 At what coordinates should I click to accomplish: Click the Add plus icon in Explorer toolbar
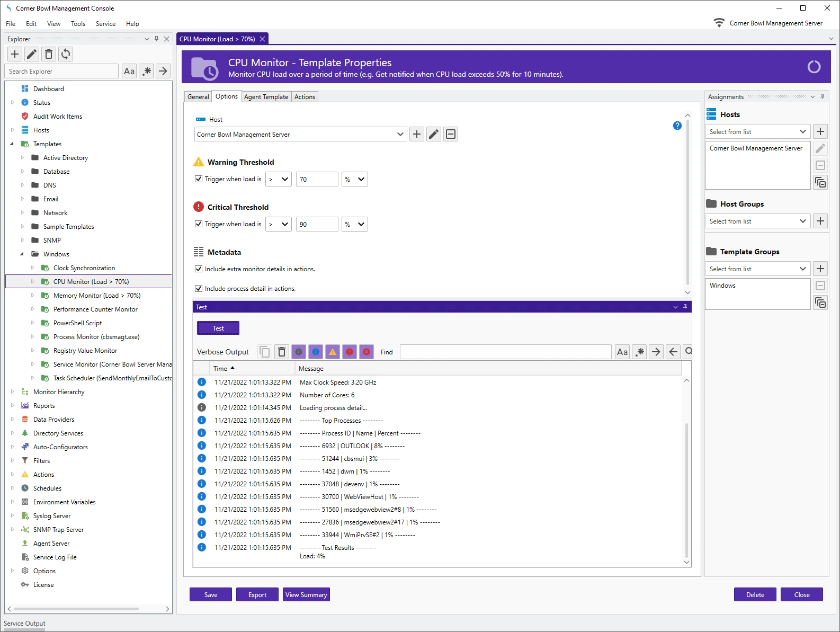(x=15, y=54)
